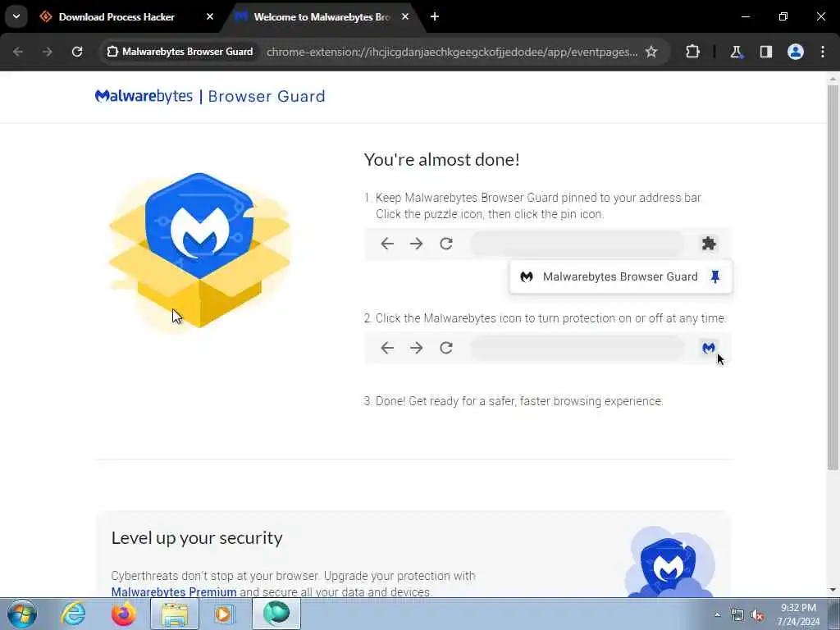Click the Malwarebytes Browser Guard site chip

tap(180, 52)
